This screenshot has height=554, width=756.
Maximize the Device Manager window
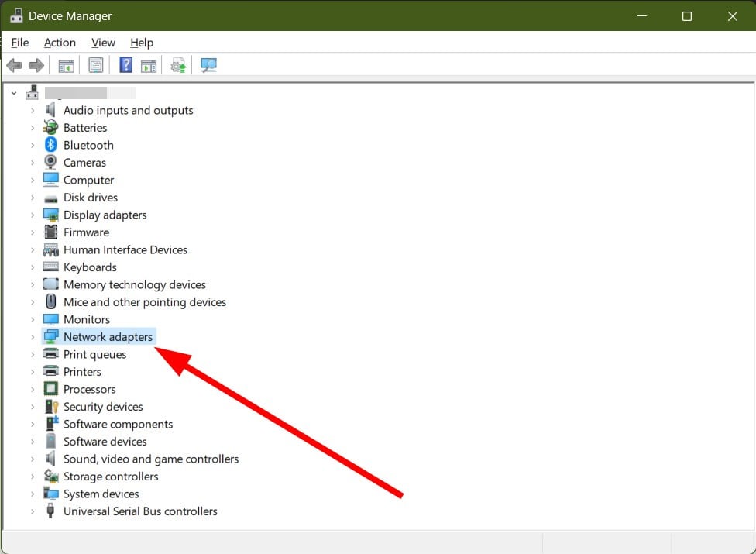point(687,16)
